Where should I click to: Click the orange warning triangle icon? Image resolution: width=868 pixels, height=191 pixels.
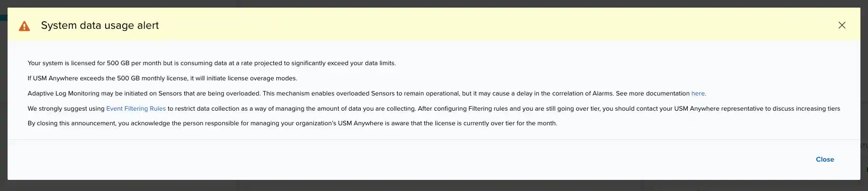tap(24, 26)
